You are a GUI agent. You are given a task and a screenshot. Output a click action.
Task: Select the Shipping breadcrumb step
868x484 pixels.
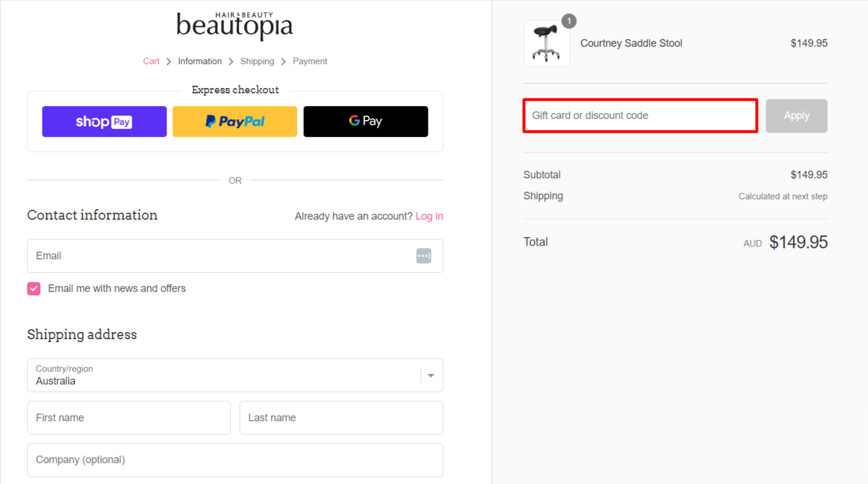[257, 61]
